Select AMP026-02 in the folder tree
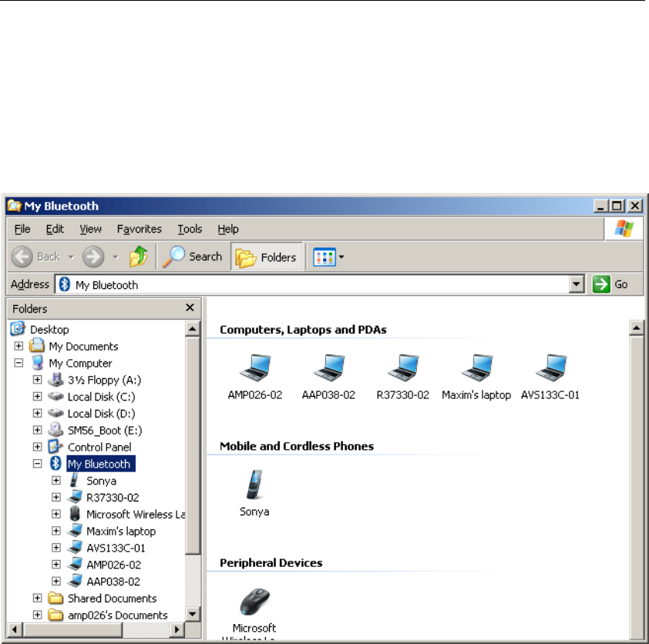The image size is (649, 644). [x=114, y=565]
